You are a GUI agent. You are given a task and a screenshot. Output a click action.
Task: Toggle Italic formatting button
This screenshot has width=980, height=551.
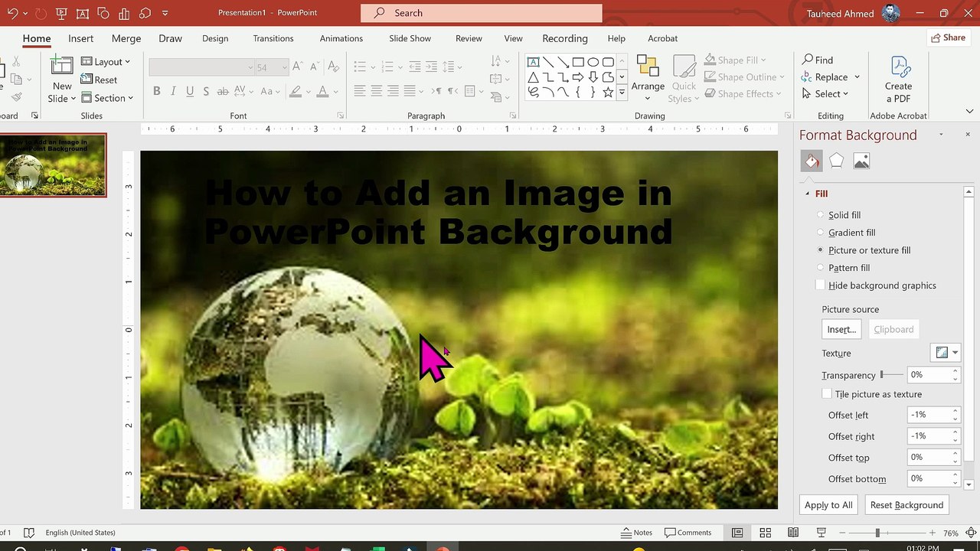pos(173,91)
